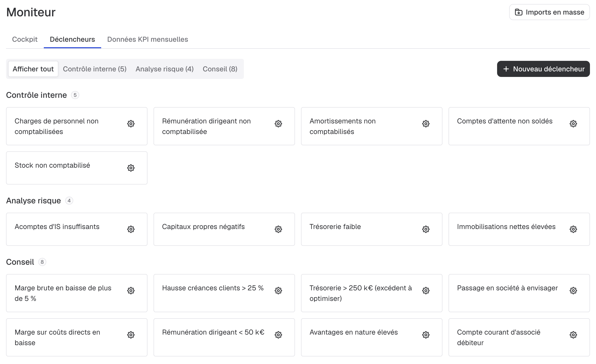Click gear for Marge brute en baisse card

click(x=131, y=291)
